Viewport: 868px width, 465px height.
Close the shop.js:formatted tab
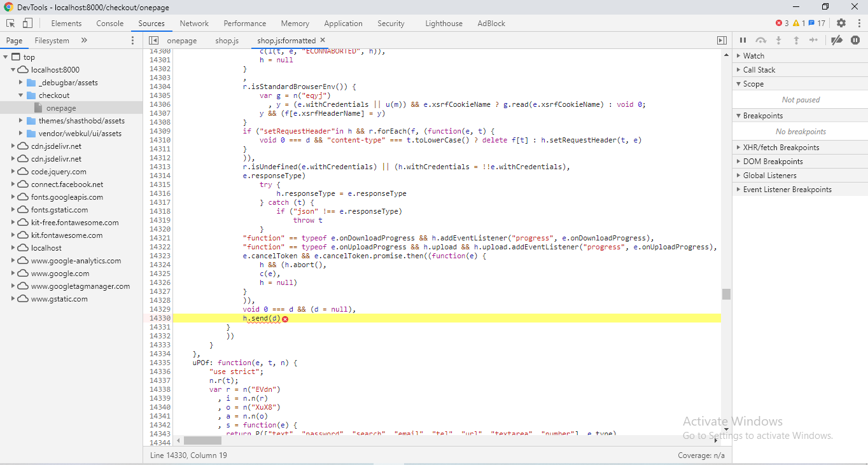tap(323, 40)
